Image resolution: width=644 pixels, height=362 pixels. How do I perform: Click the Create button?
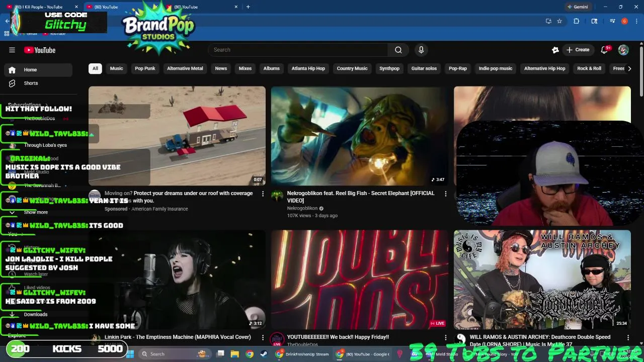pyautogui.click(x=578, y=50)
